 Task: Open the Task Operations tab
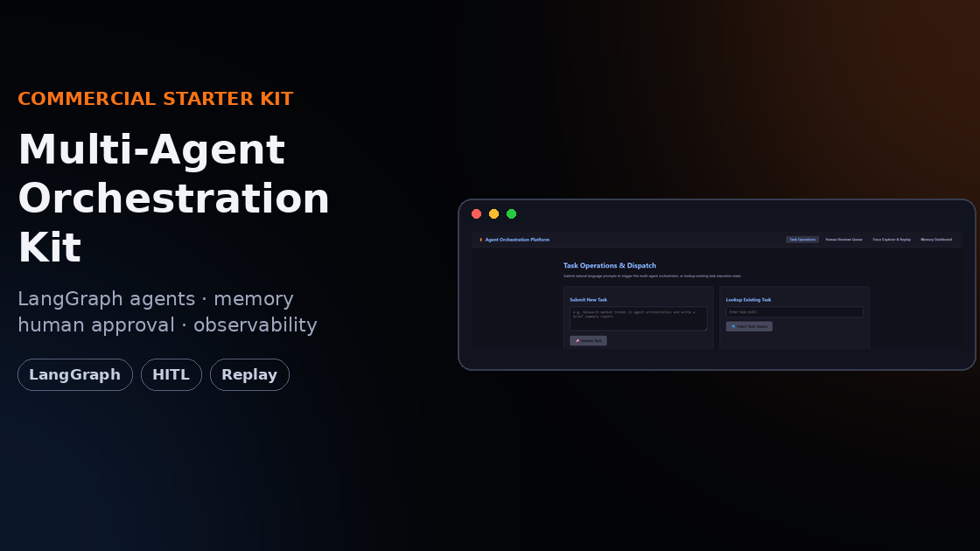point(801,240)
